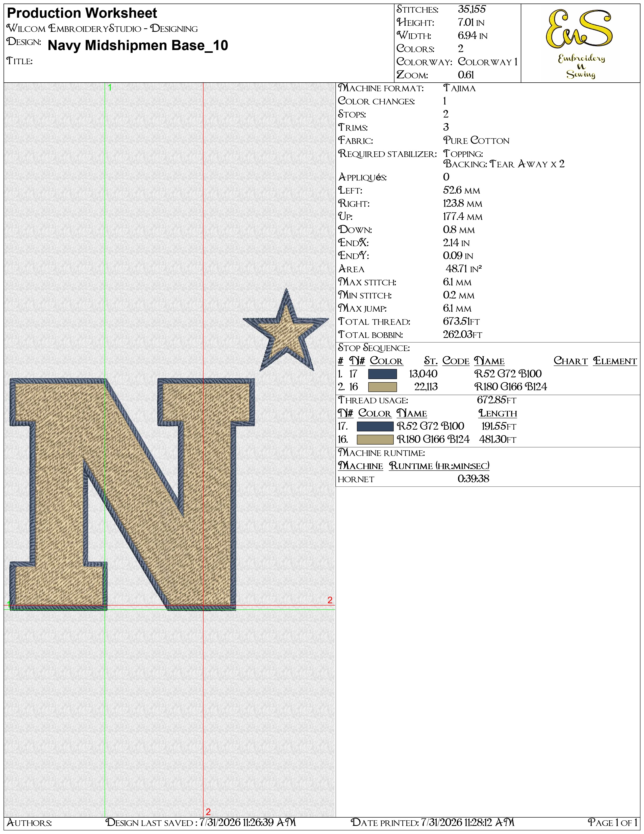Click the navy swatch in Thread Usage row 17
The height and width of the screenshot is (834, 644).
[375, 427]
